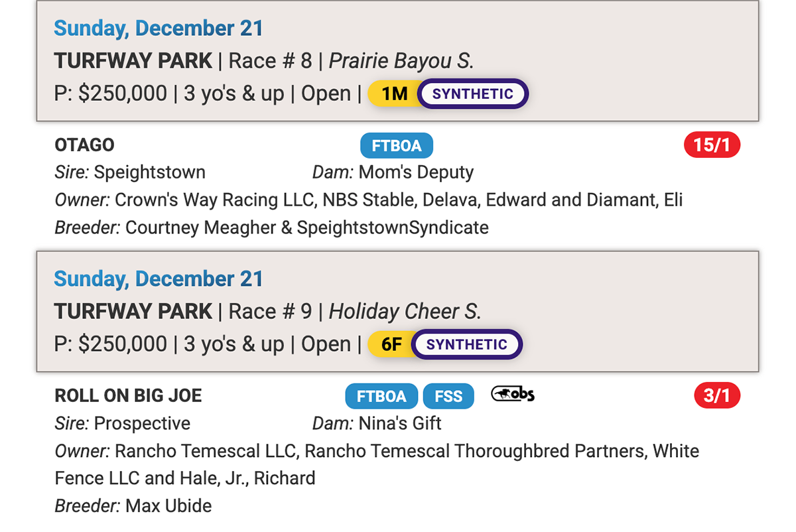
Task: Click the FSS badge
Action: [448, 396]
